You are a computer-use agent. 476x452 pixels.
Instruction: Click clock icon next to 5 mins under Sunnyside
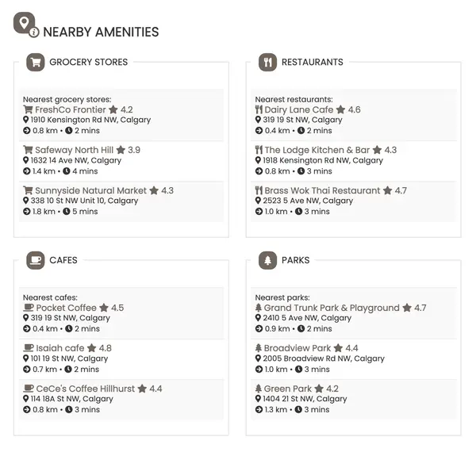point(67,212)
